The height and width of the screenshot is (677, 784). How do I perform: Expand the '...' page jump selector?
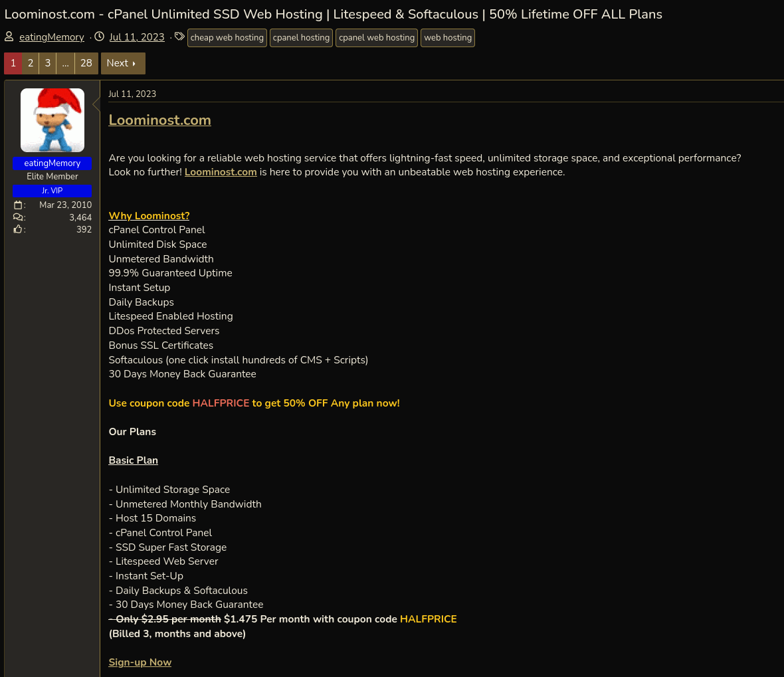pos(66,63)
